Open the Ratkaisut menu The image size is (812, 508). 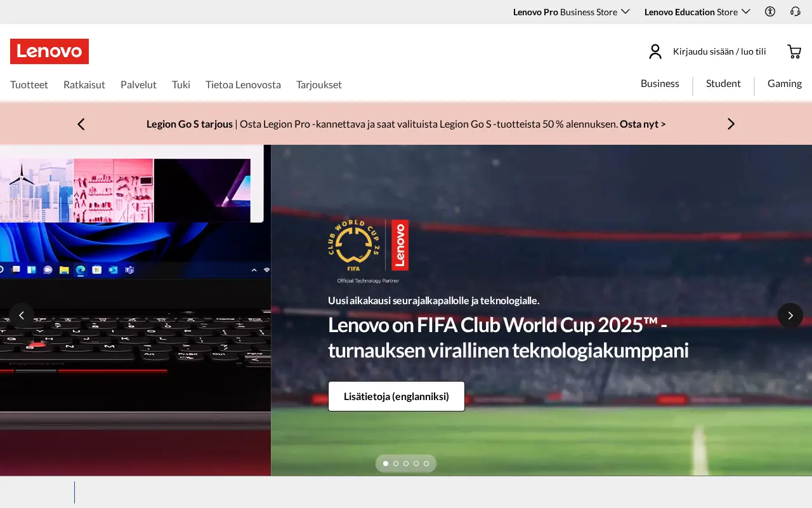[84, 84]
